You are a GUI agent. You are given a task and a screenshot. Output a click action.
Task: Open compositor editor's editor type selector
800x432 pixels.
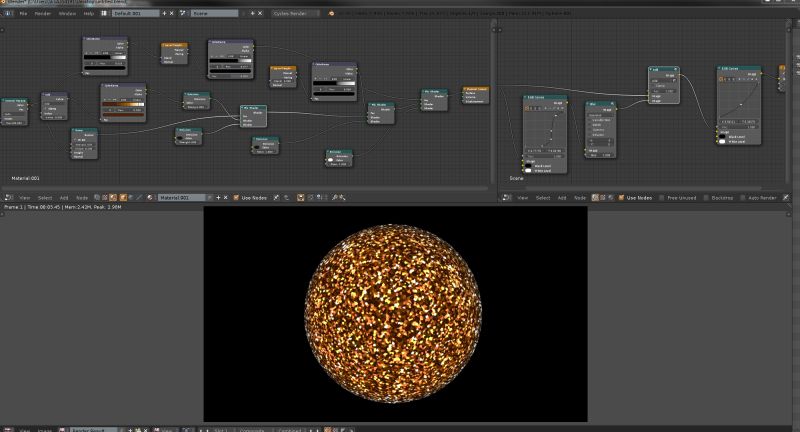(506, 197)
